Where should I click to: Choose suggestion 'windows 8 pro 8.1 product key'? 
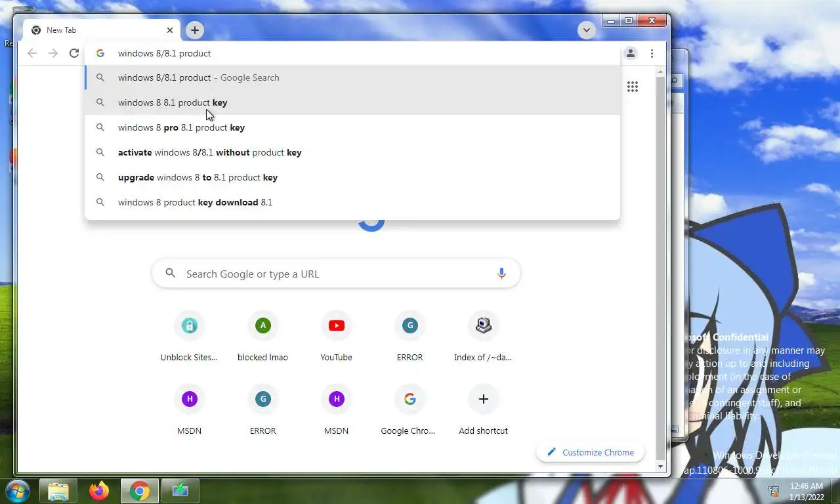352,127
